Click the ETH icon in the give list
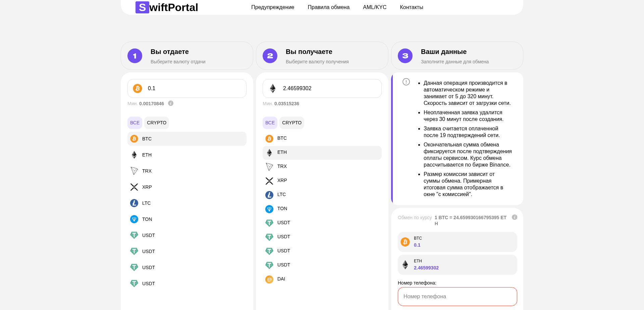The image size is (644, 310). (x=134, y=155)
